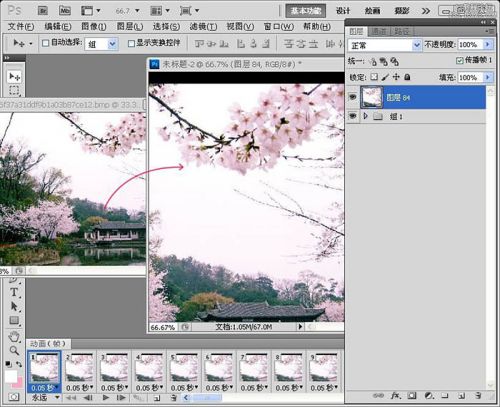Image resolution: width=500 pixels, height=407 pixels.
Task: Enable the 自动选择 checkbox
Action: 45,43
